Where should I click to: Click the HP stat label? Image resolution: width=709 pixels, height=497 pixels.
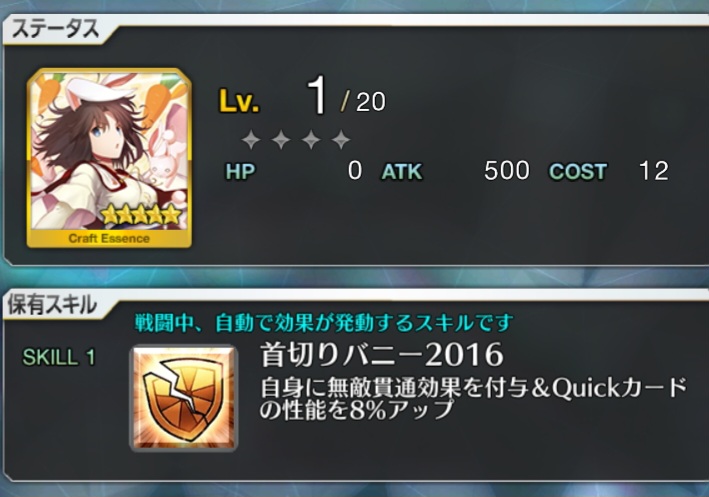click(x=241, y=171)
